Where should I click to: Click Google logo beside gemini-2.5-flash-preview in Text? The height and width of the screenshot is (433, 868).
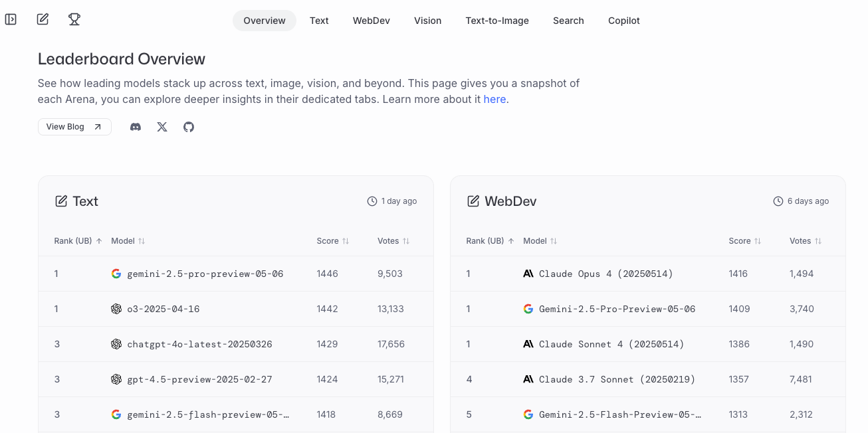pos(116,414)
